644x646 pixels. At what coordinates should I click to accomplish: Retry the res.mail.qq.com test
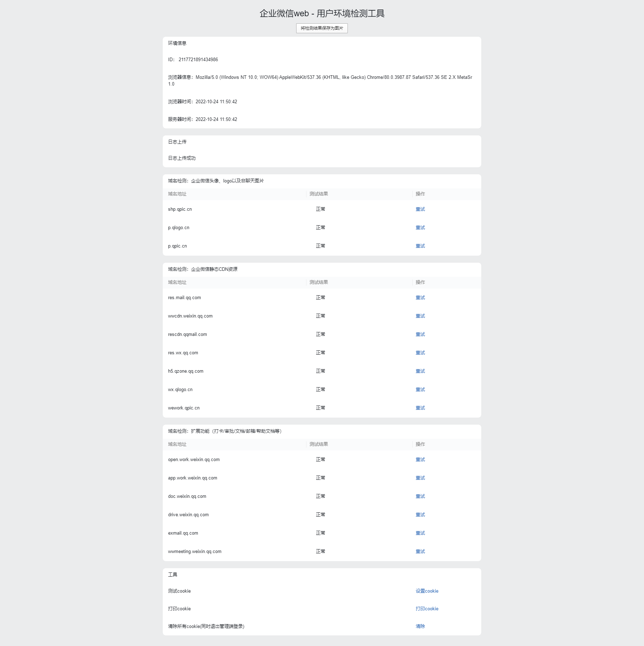coord(420,298)
